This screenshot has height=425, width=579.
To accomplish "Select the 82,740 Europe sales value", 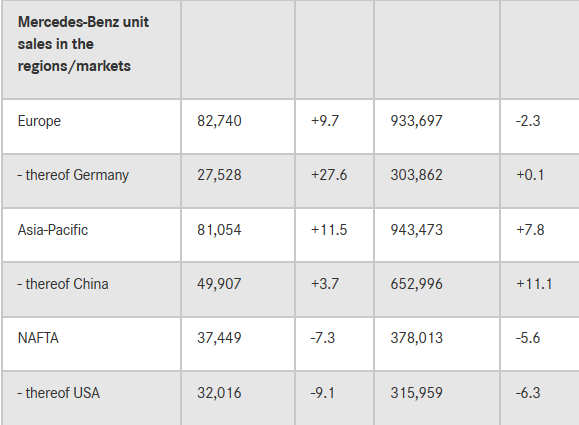I will pos(219,121).
